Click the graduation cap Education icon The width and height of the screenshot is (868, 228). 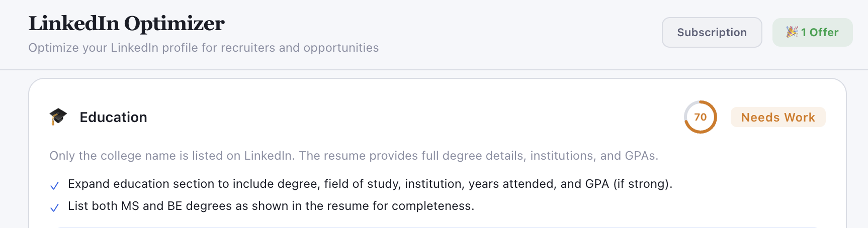point(58,117)
